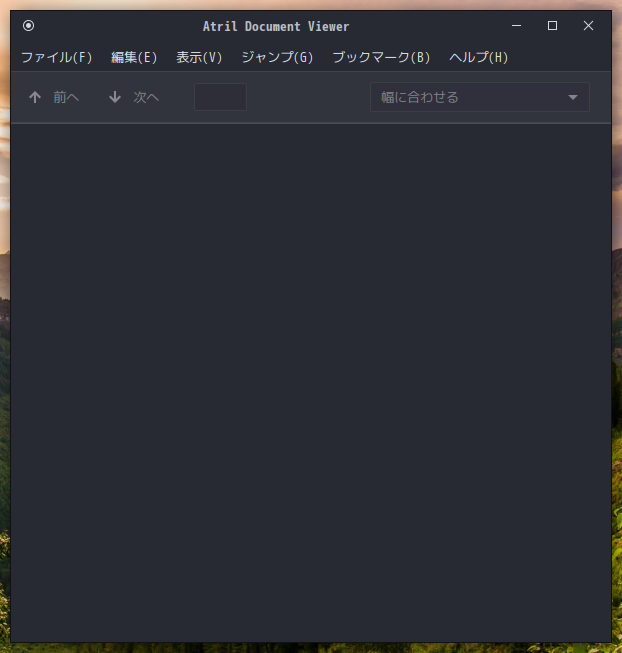The height and width of the screenshot is (653, 622).
Task: Open the 編集(E) menu
Action: pyautogui.click(x=134, y=57)
